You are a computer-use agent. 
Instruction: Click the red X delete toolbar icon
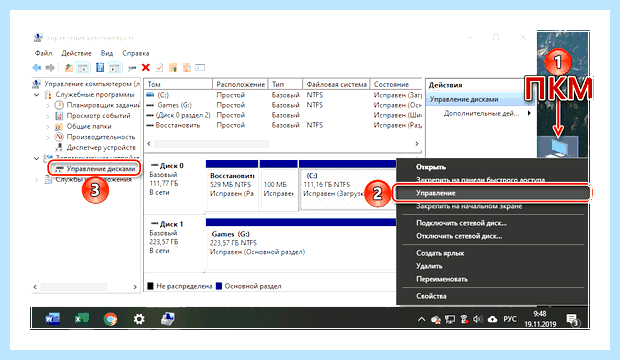146,68
